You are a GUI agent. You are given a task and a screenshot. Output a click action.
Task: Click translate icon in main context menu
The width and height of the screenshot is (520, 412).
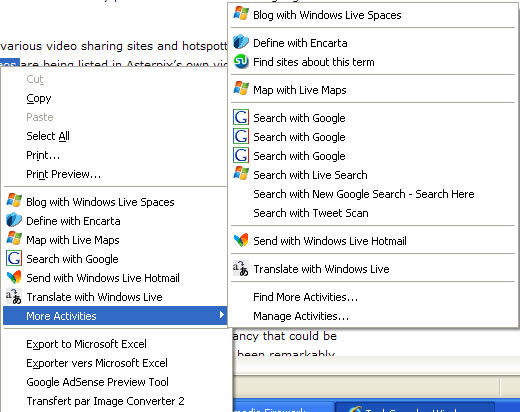[14, 296]
